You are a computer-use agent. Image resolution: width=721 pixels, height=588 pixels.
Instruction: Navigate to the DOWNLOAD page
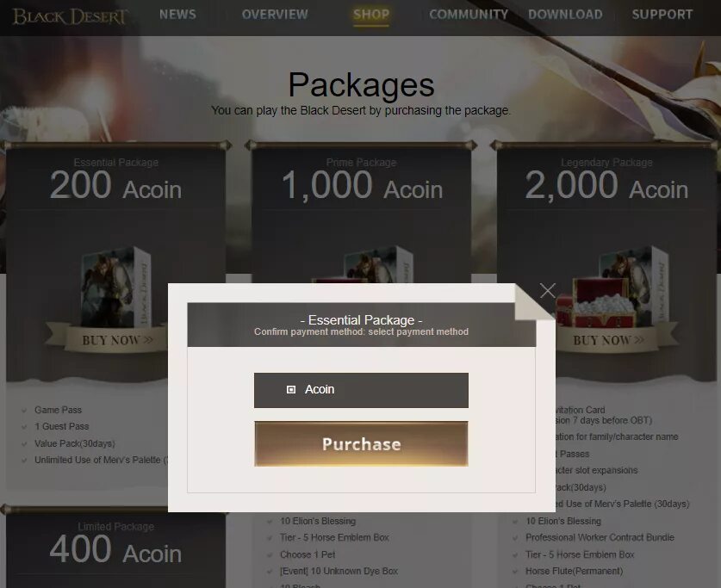(x=565, y=15)
